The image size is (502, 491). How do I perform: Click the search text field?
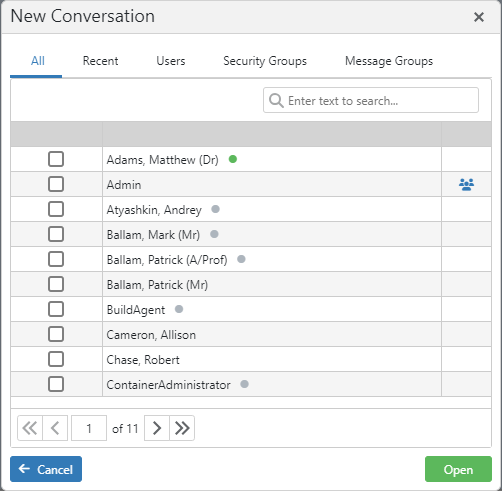371,100
